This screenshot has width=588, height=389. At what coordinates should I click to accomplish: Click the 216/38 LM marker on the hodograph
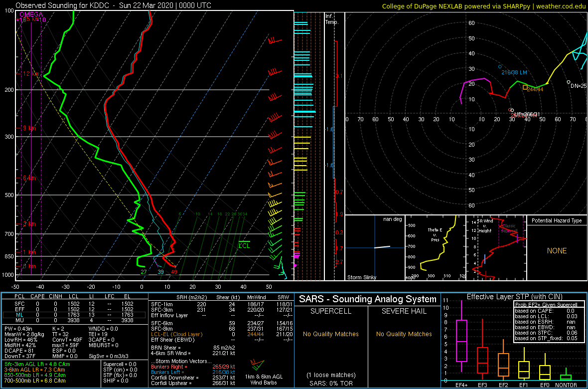tap(500, 66)
